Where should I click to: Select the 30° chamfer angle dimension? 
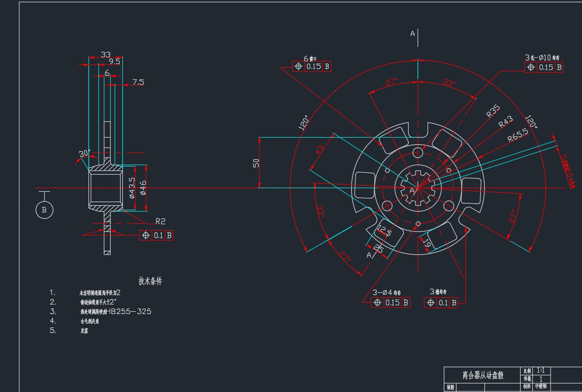(84, 153)
